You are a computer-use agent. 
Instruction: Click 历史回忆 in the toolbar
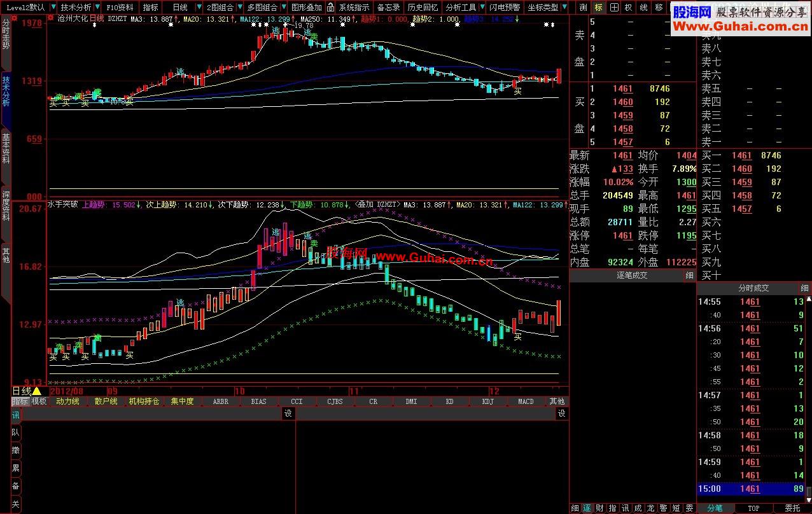[423, 8]
